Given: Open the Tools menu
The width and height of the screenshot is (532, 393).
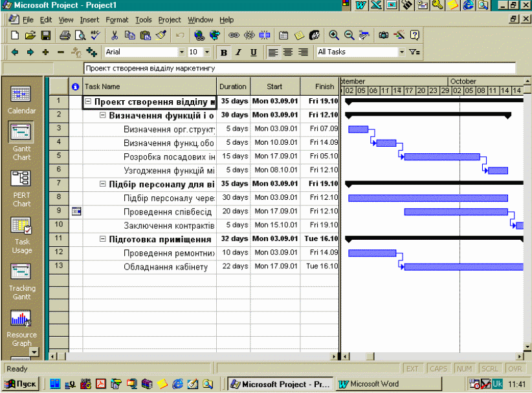Looking at the screenshot, I should [x=143, y=20].
